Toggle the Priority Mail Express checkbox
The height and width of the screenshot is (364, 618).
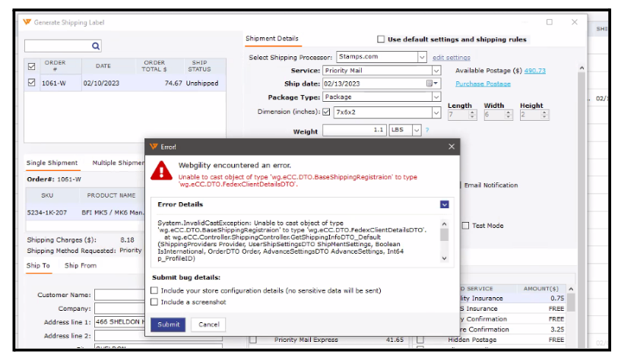tap(253, 340)
